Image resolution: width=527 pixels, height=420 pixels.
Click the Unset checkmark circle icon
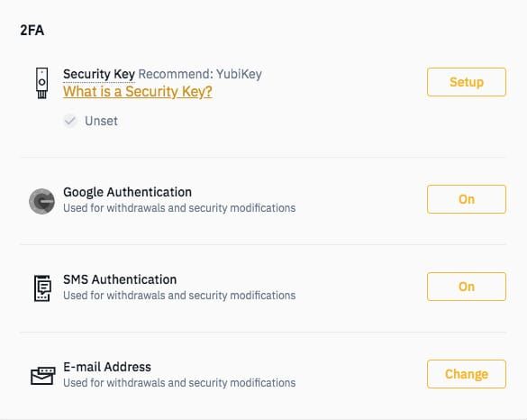70,121
